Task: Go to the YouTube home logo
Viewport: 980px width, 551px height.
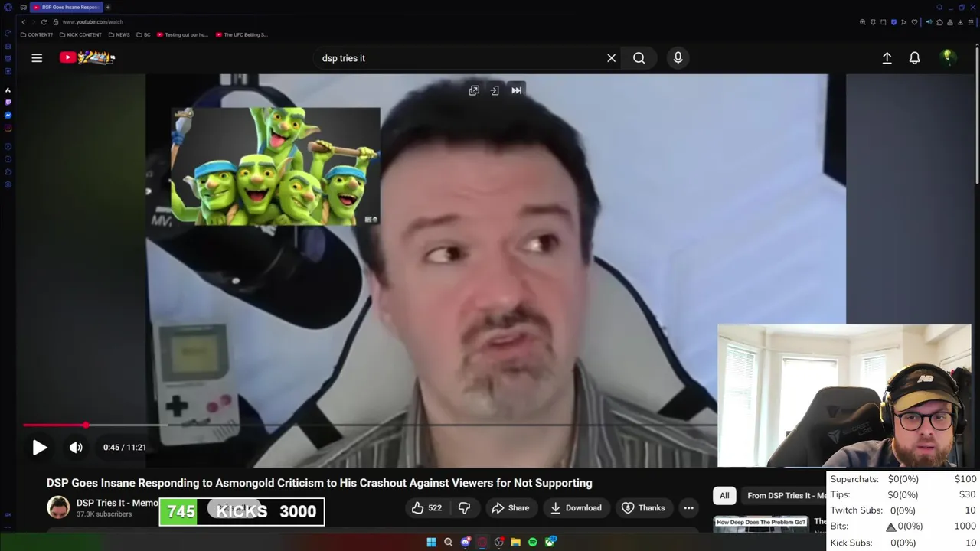Action: [87, 57]
